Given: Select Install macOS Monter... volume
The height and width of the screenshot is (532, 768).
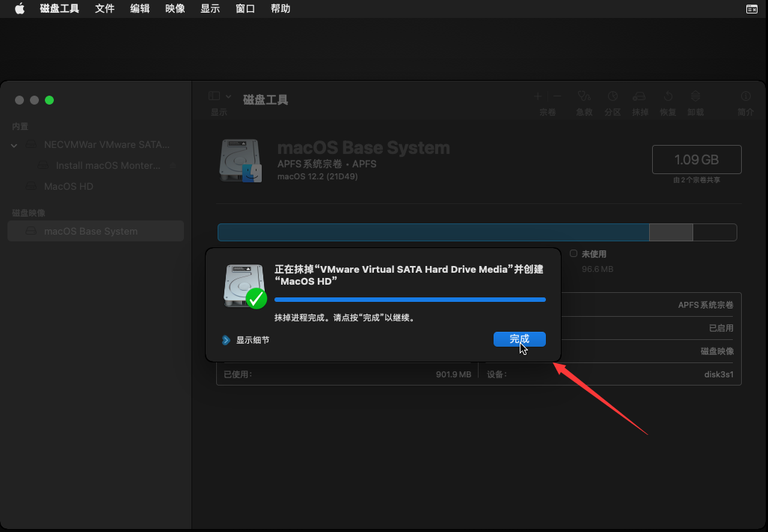Looking at the screenshot, I should 96,165.
